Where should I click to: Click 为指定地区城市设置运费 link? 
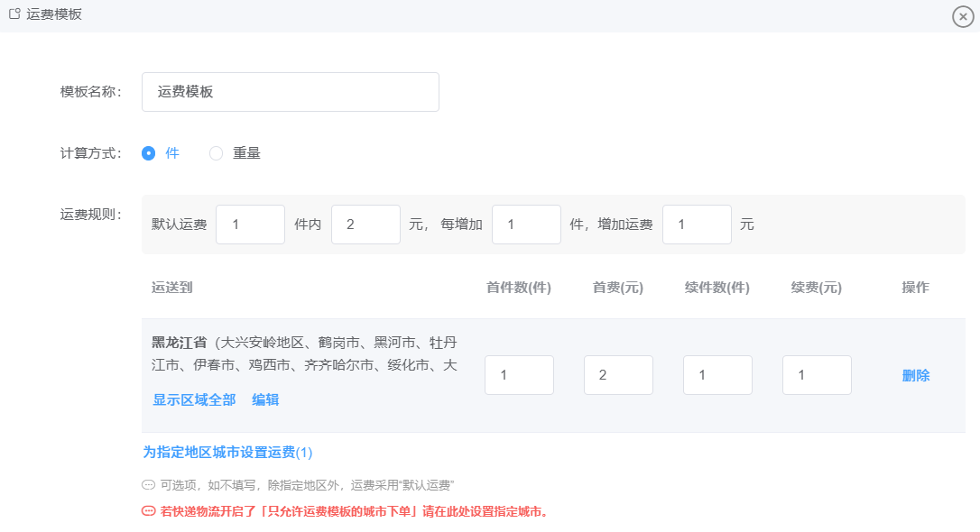(227, 453)
